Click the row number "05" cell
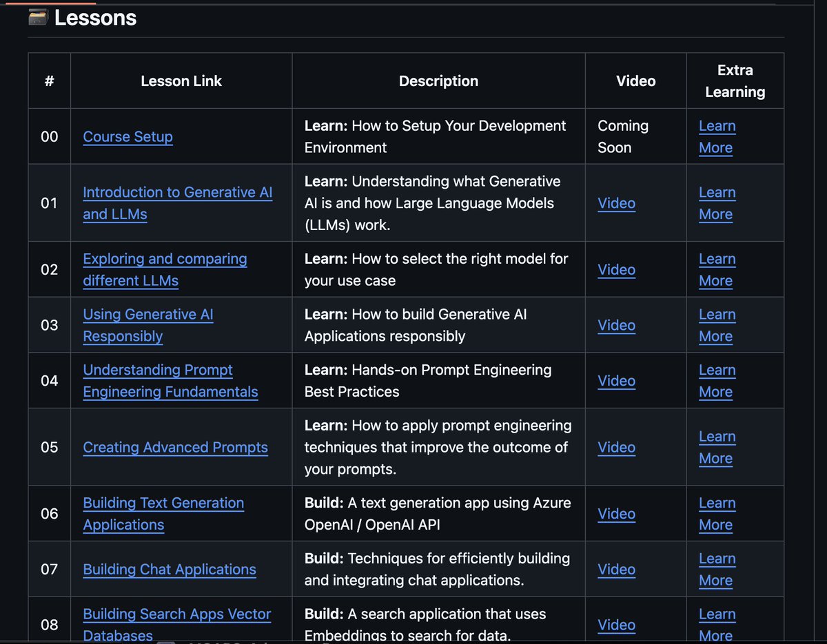Screen dimensions: 827x644 pyautogui.click(x=49, y=447)
